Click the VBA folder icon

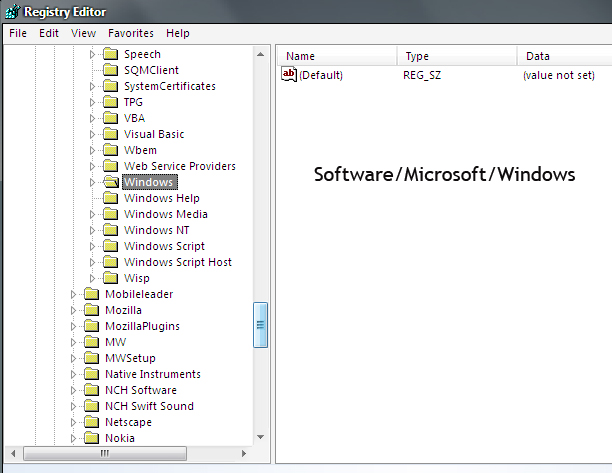coord(110,118)
